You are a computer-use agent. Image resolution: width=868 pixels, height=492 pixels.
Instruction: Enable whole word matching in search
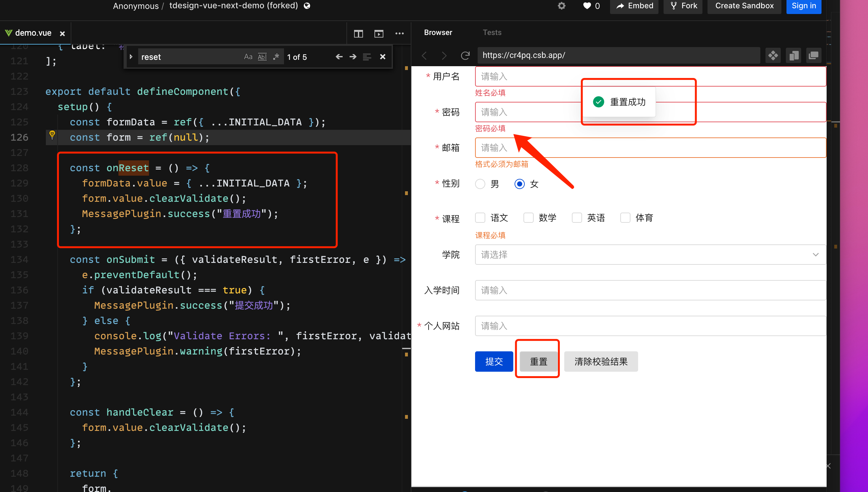coord(262,56)
